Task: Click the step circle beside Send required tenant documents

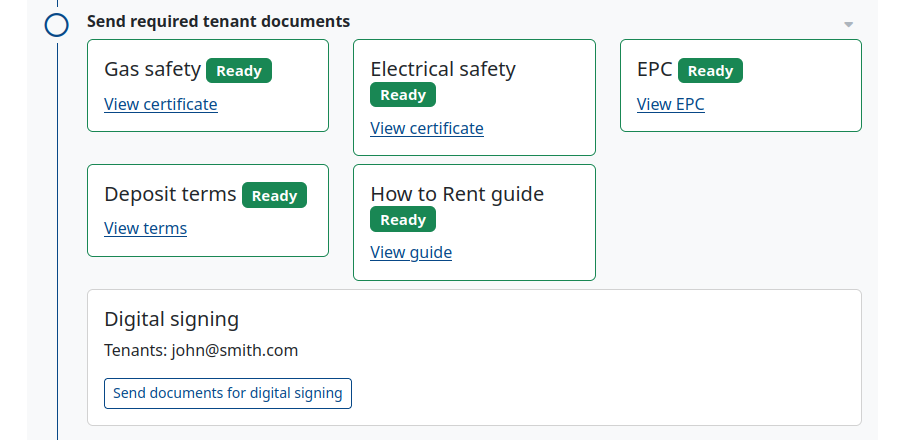Action: 57,25
